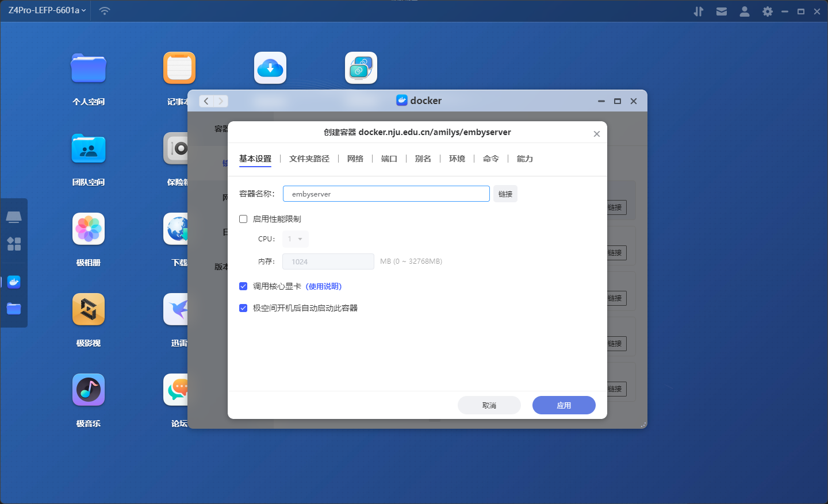The image size is (828, 504).
Task: Expand the CPU count dropdown
Action: point(296,239)
